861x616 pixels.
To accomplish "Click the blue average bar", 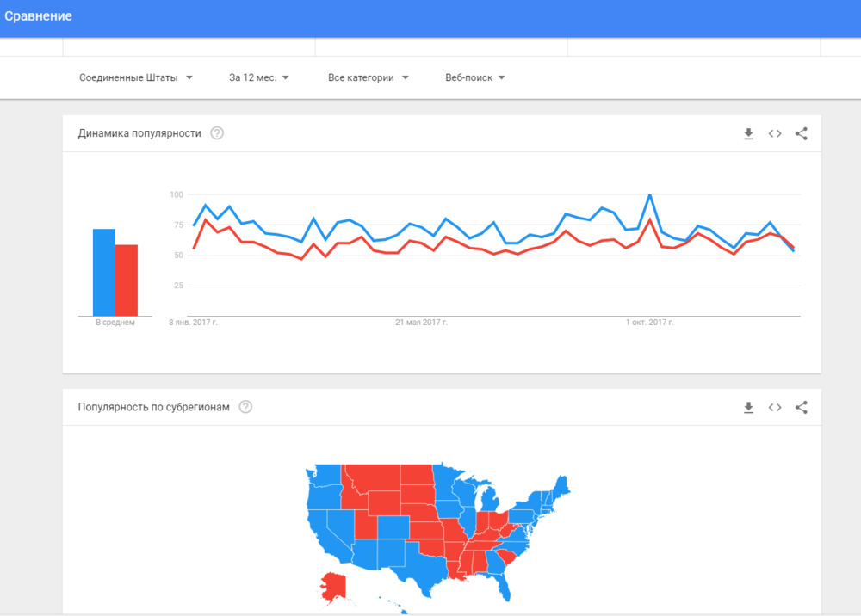I will tap(104, 272).
